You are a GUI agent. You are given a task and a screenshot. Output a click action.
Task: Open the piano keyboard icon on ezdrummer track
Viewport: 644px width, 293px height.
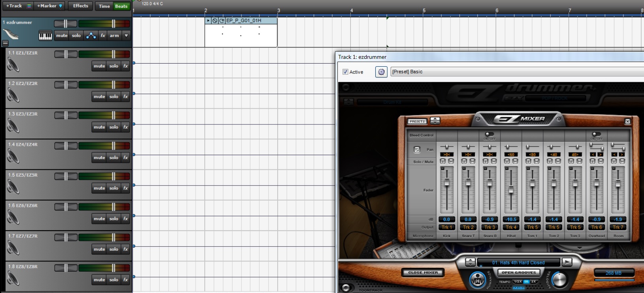pyautogui.click(x=45, y=36)
